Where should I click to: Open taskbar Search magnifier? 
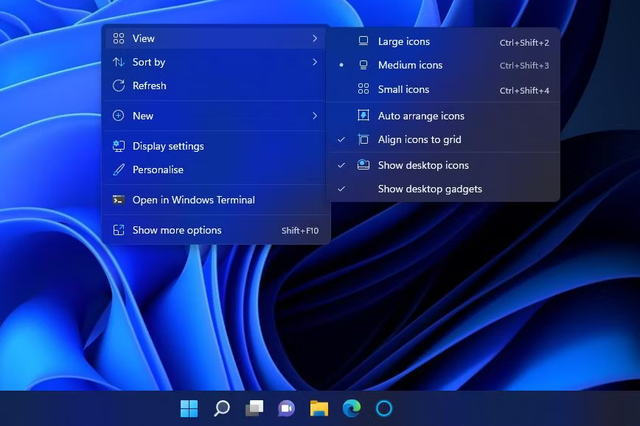(x=222, y=408)
